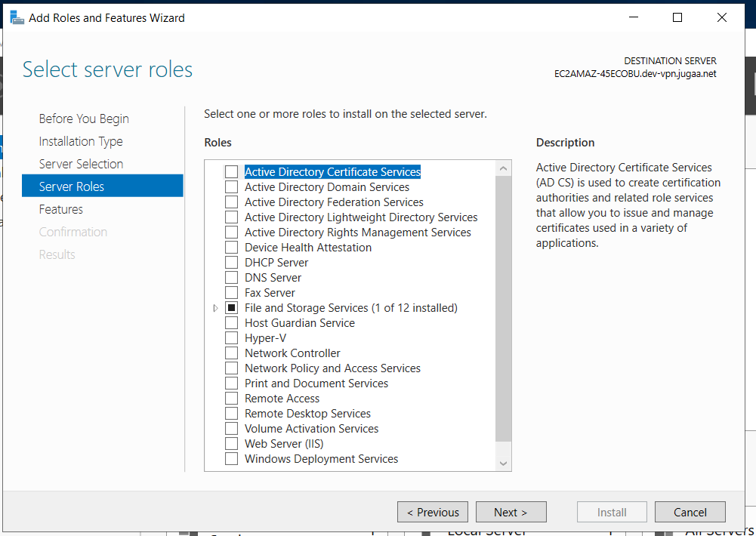Jump to the Features page
This screenshot has height=536, width=756.
[61, 209]
